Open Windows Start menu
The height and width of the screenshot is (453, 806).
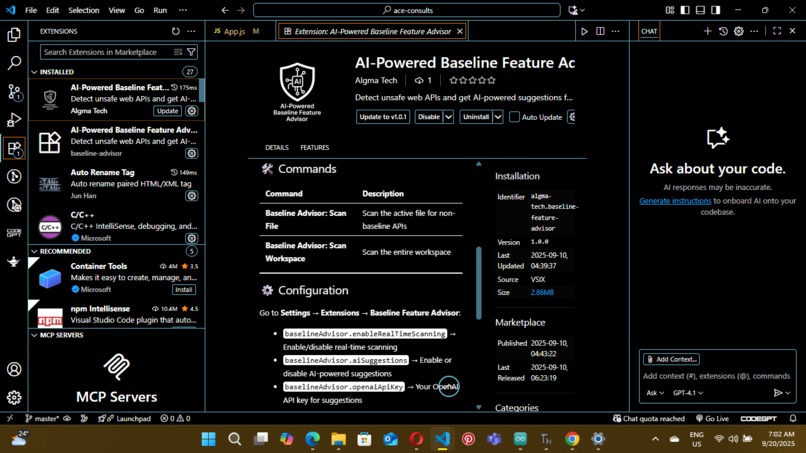209,439
